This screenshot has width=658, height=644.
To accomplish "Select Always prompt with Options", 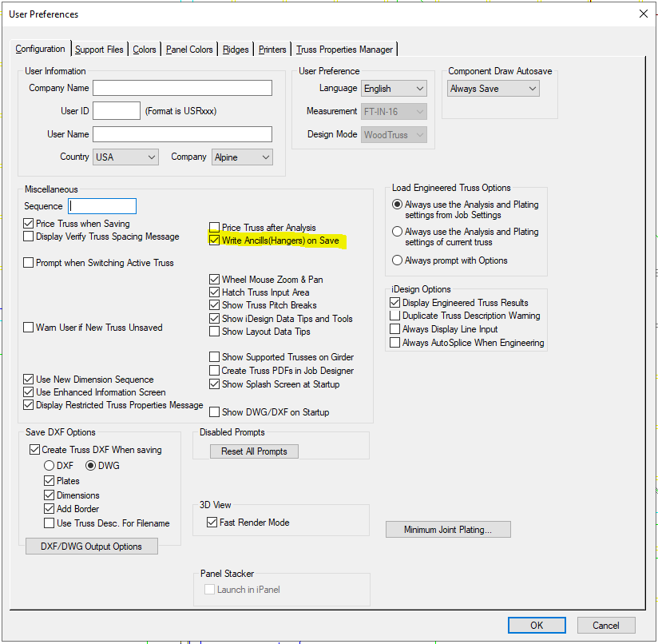I will [x=397, y=259].
